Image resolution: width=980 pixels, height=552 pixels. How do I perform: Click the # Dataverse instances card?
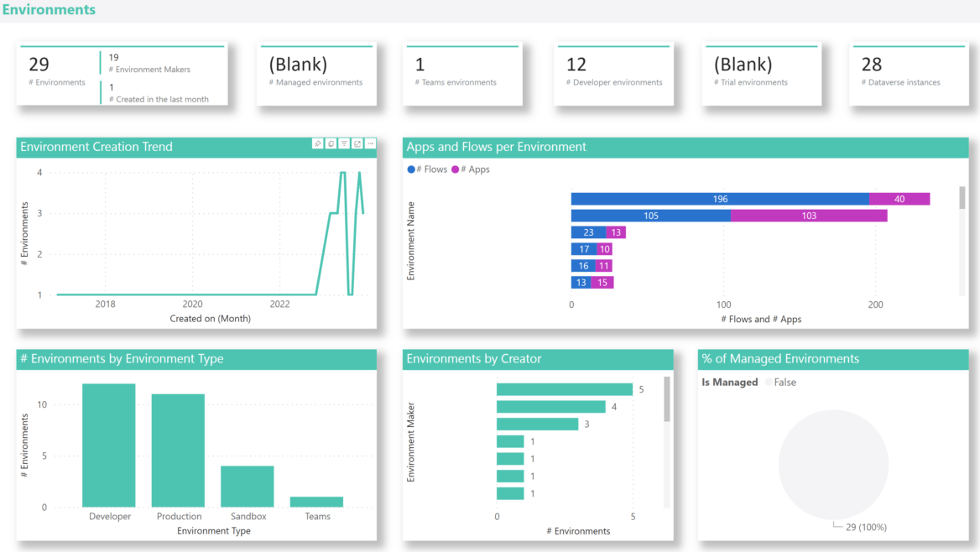pos(909,76)
